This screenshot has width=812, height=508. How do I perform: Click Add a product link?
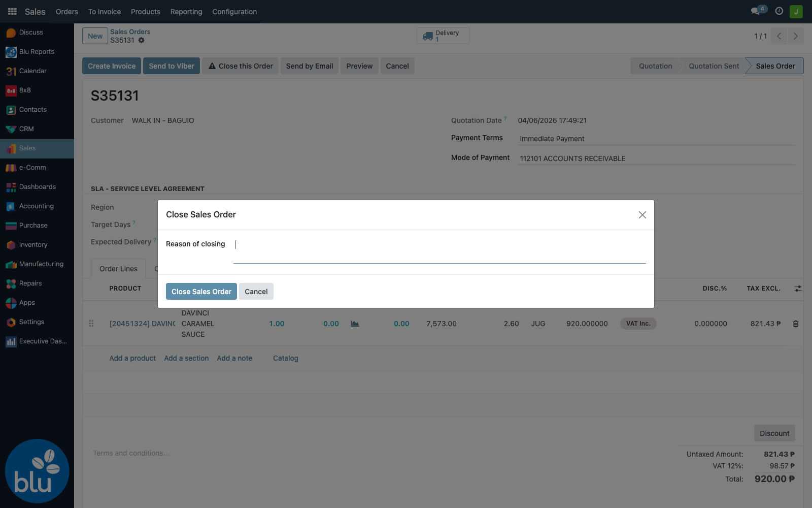[x=132, y=358]
